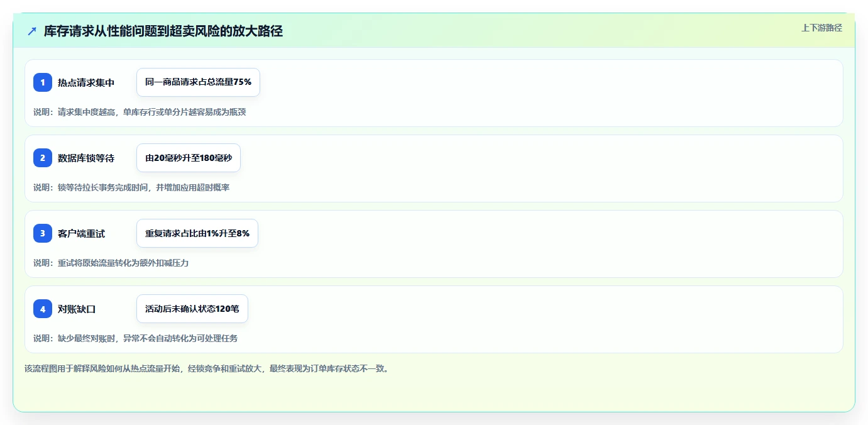Click the note 重试将原始流量转化为额外扣减压力

point(111,263)
